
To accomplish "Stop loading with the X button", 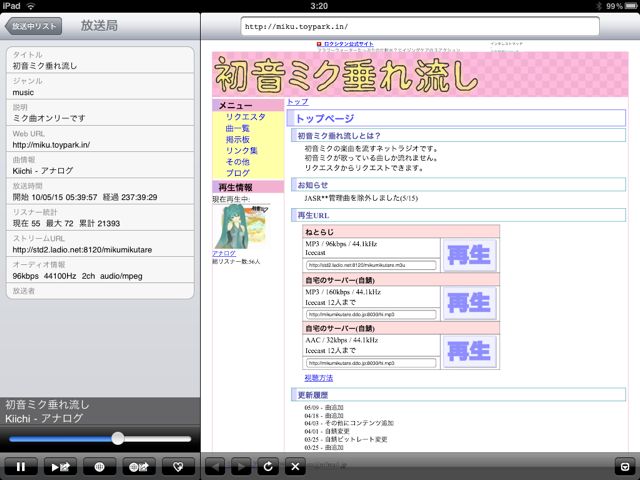I will point(295,467).
